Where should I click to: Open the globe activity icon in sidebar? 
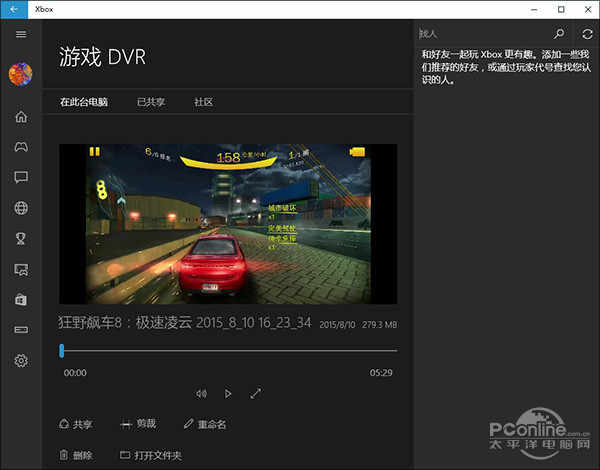coord(20,208)
